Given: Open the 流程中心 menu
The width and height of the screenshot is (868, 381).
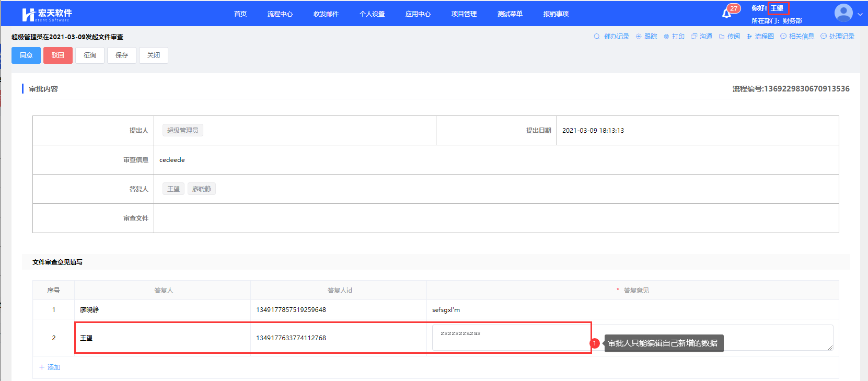Looking at the screenshot, I should (x=280, y=14).
